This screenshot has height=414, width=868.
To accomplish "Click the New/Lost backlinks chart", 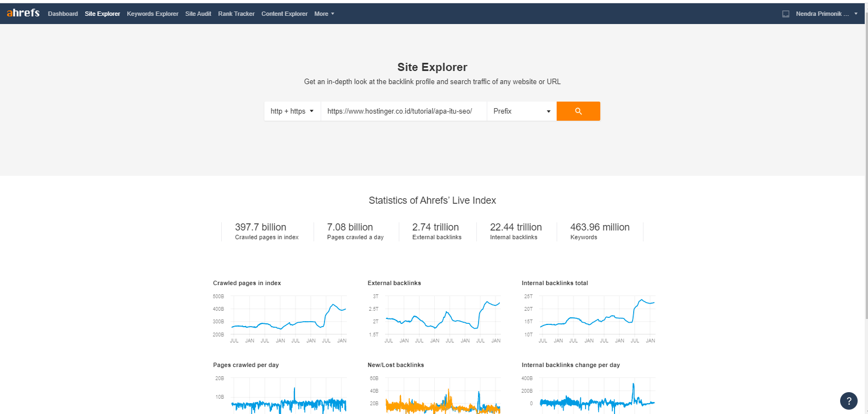I will coord(434,394).
